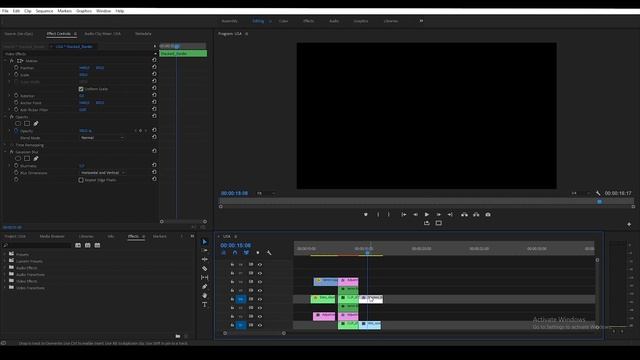
Task: Select the Slip tool
Action: (204, 278)
